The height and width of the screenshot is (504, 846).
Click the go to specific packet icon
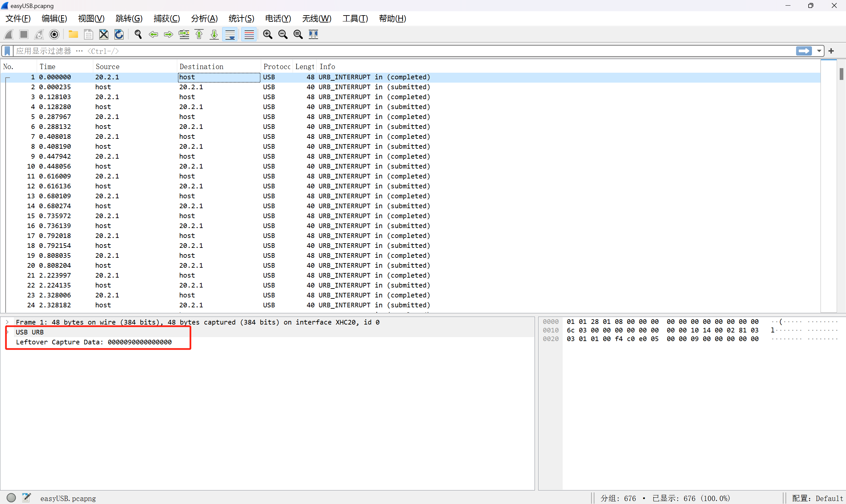(184, 34)
